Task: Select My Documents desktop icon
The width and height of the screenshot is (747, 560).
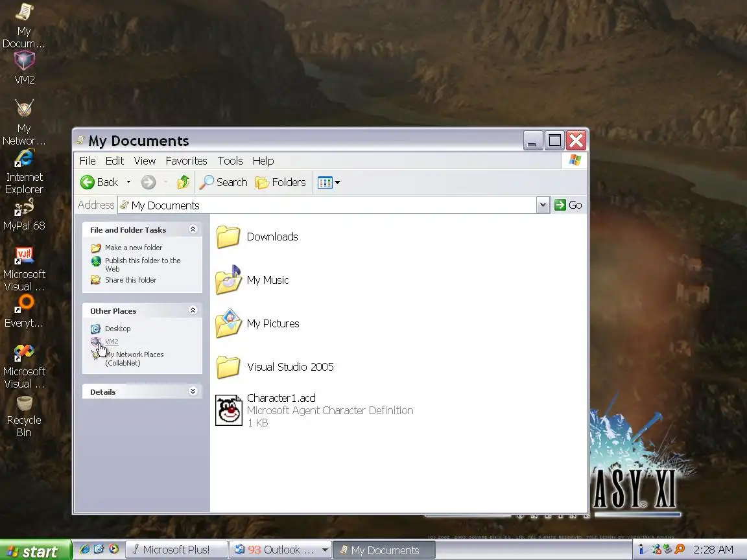Action: pos(24,12)
